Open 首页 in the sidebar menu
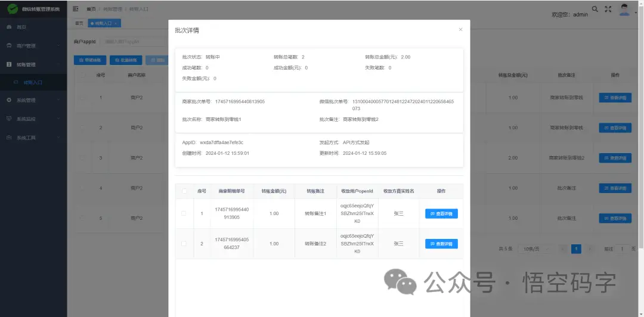Image resolution: width=644 pixels, height=317 pixels. (33, 27)
